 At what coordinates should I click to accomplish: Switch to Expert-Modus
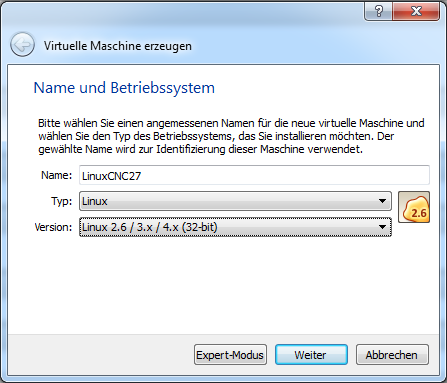coord(230,355)
